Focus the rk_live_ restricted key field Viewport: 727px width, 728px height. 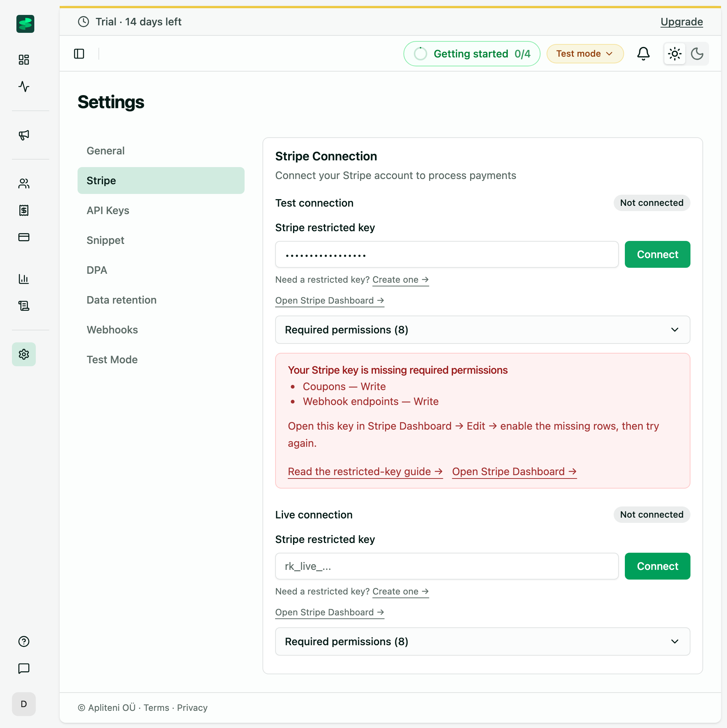pyautogui.click(x=447, y=567)
